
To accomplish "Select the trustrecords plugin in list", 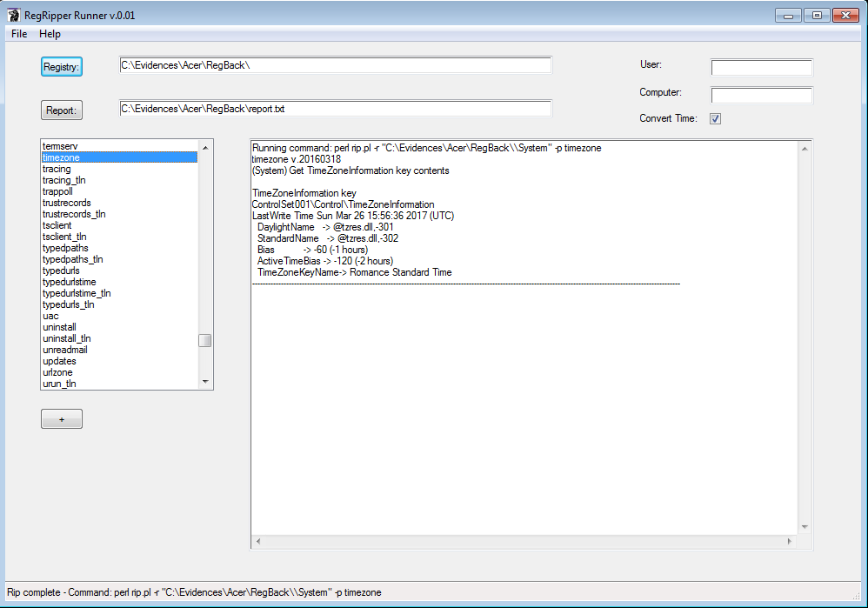I will tap(66, 203).
